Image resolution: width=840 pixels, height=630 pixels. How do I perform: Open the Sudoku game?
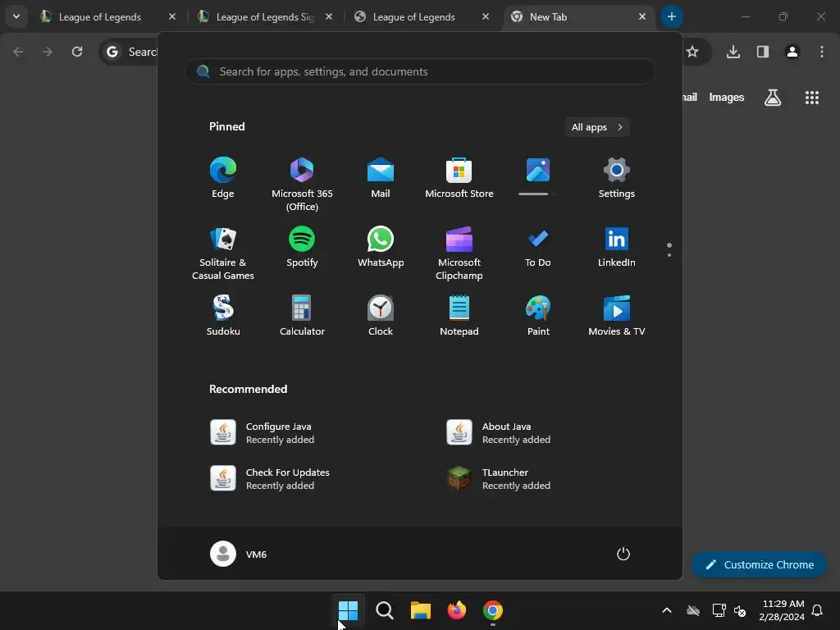[x=223, y=316]
